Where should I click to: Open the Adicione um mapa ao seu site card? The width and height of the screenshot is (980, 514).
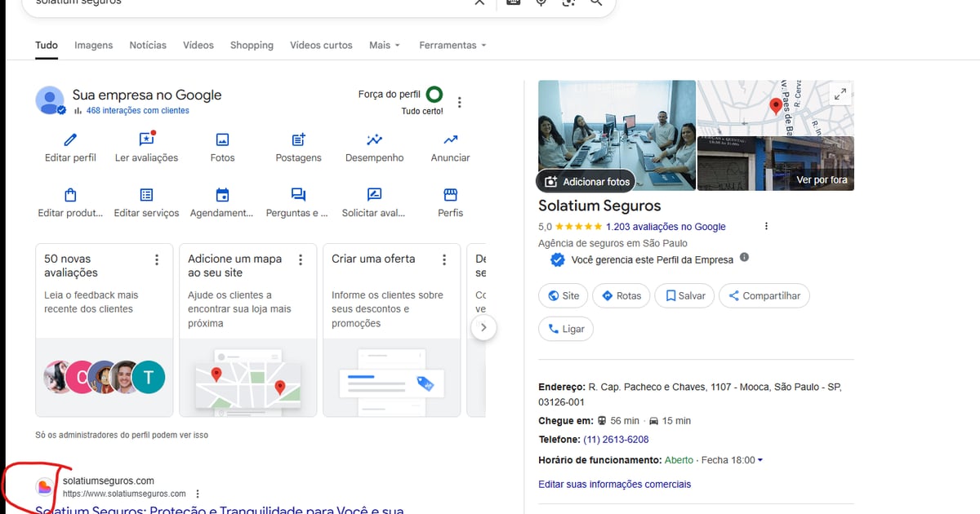pyautogui.click(x=247, y=330)
